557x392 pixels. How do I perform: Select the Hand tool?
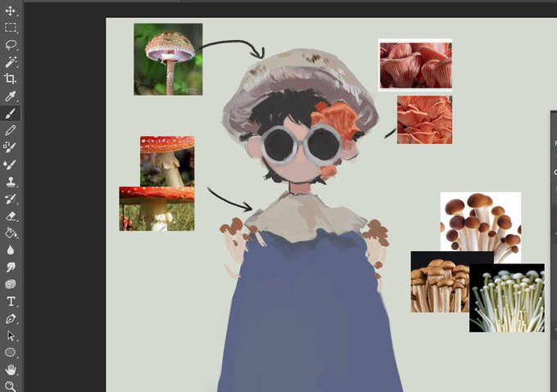11,370
